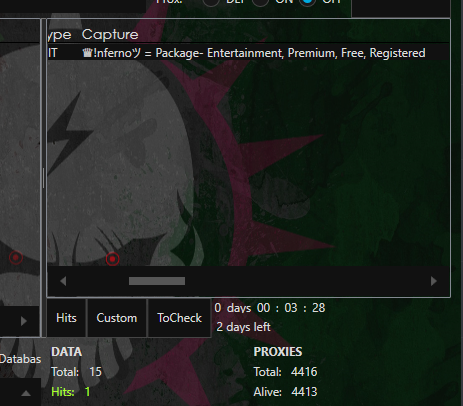Screen dimensions: 463x406
Task: Click the partially visible Type column header
Action: (x=59, y=35)
